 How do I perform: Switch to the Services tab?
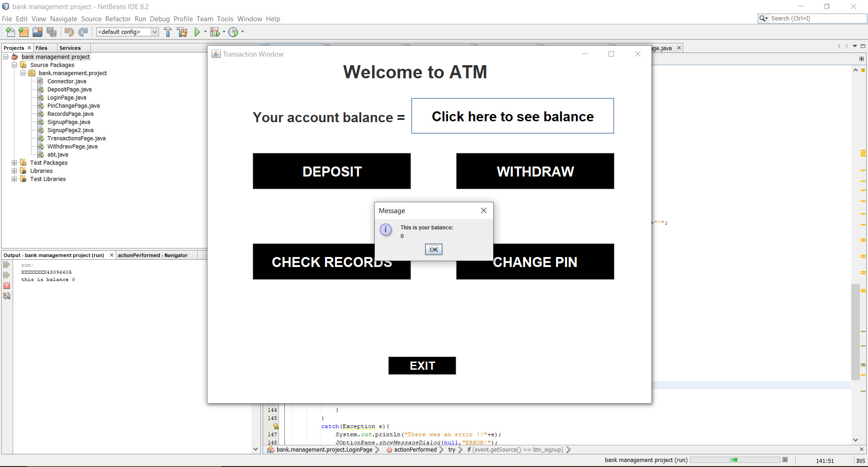[x=71, y=48]
